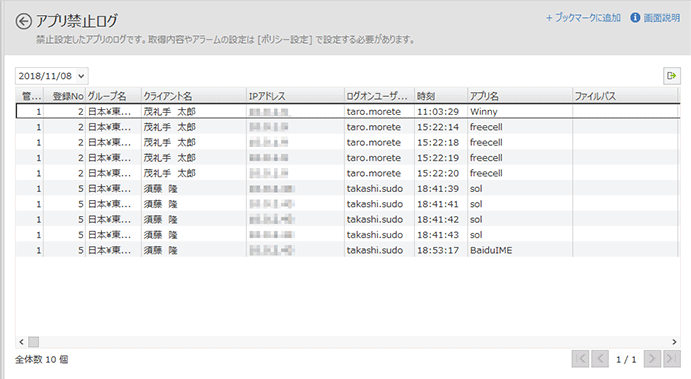Viewport: 691px width, 379px height.
Task: Open the 画面説明 link
Action: [x=661, y=18]
